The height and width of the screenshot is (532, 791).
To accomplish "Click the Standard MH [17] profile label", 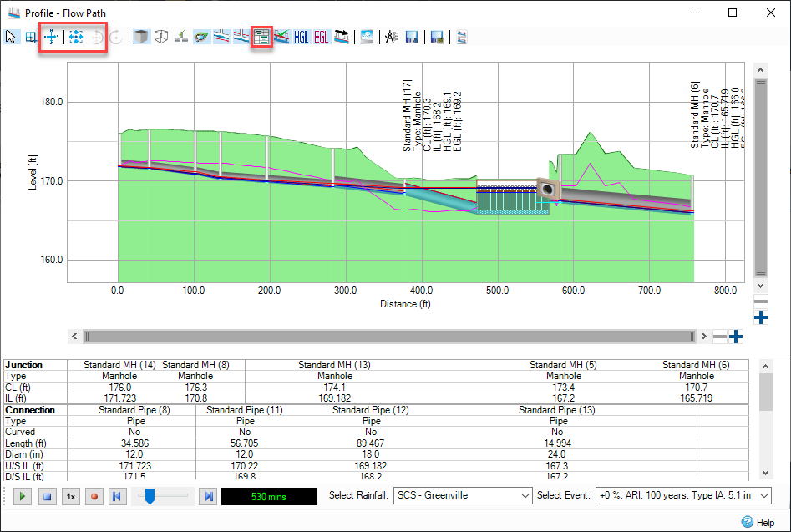I will 407,115.
